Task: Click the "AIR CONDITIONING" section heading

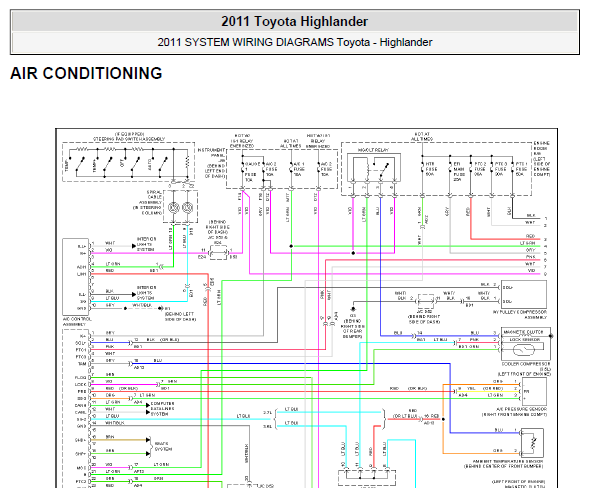Action: coord(86,74)
